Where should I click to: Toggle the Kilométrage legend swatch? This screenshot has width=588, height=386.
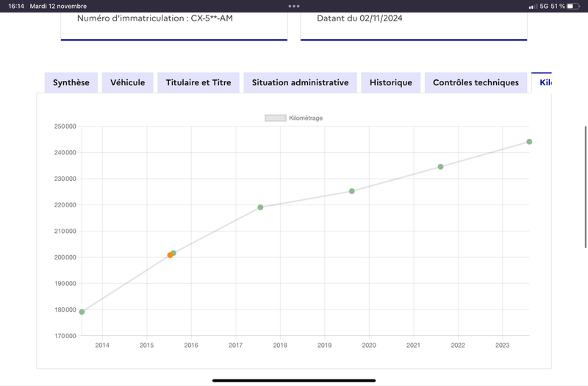click(x=276, y=118)
